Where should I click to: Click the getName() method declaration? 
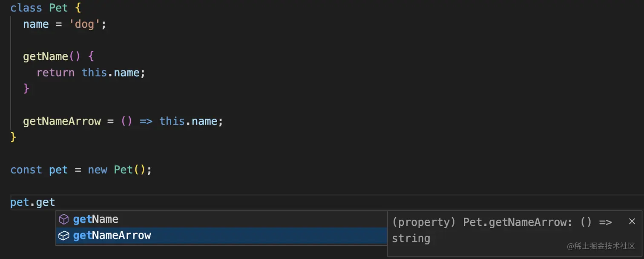(x=52, y=56)
